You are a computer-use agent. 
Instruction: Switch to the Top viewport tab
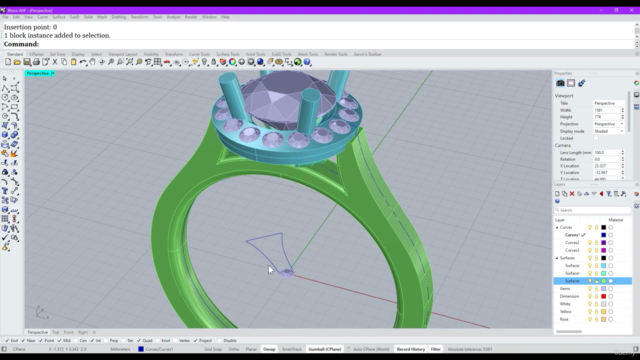coord(56,332)
